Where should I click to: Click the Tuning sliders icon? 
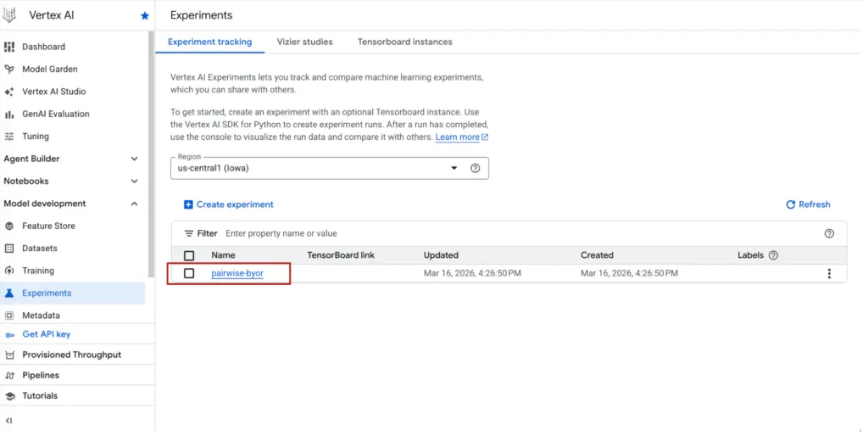click(x=9, y=137)
